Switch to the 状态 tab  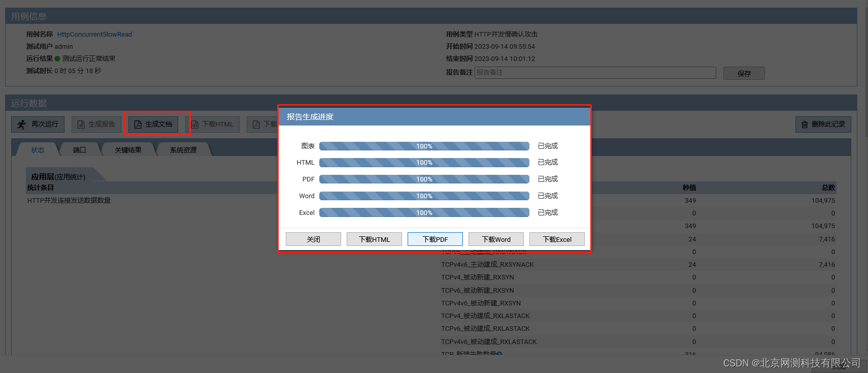[x=38, y=150]
